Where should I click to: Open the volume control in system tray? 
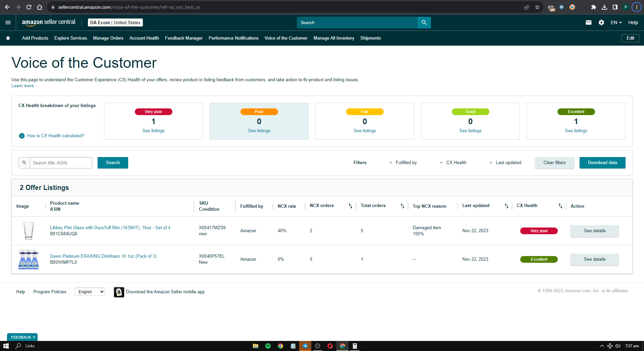618,346
